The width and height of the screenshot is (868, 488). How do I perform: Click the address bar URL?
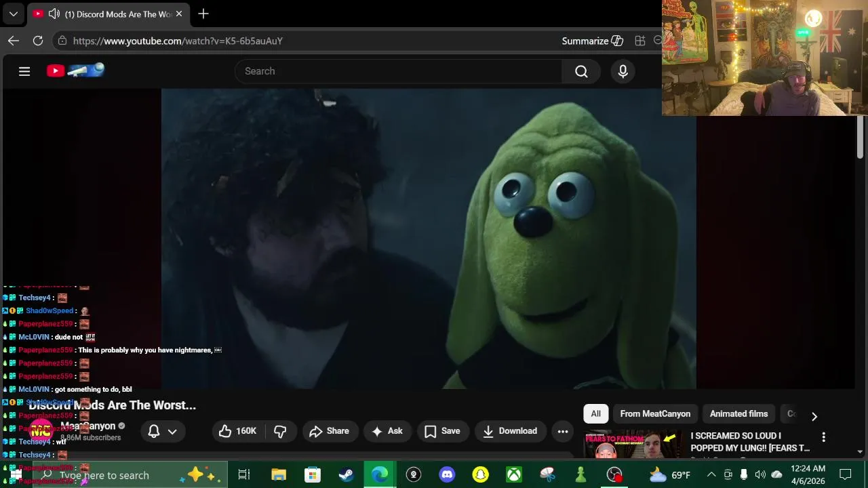pyautogui.click(x=178, y=41)
